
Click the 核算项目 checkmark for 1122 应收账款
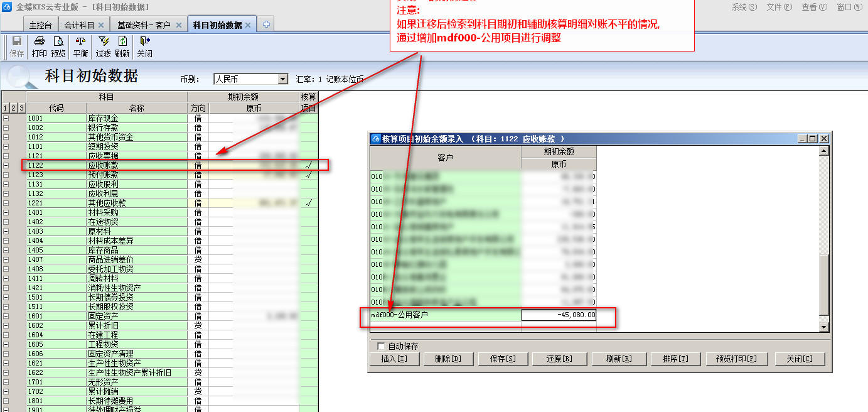[308, 165]
